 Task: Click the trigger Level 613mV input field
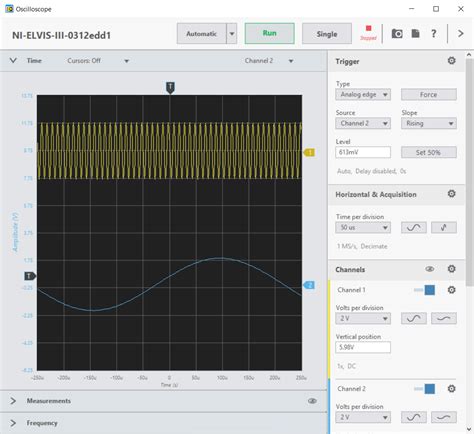pyautogui.click(x=363, y=152)
